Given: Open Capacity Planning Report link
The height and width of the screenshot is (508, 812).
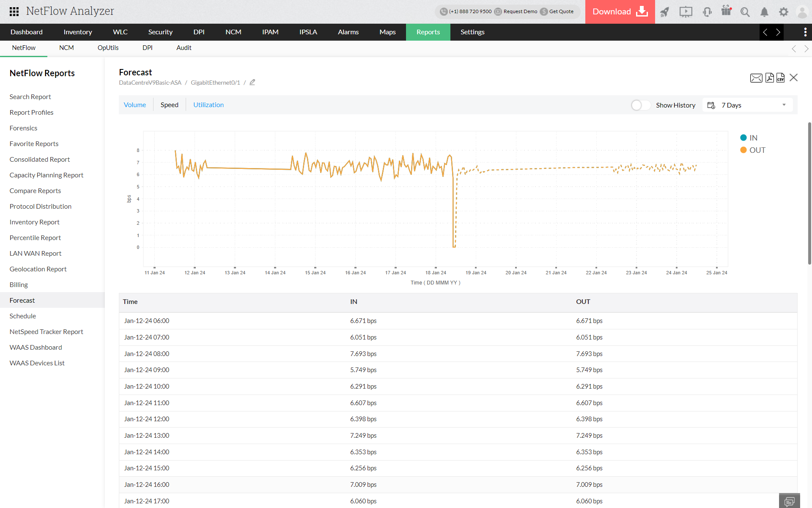Looking at the screenshot, I should click(x=47, y=175).
